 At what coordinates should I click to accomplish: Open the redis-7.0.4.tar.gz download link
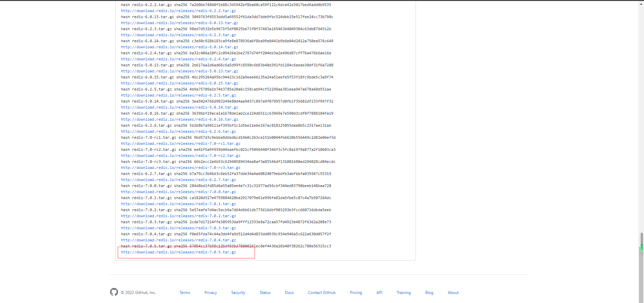[178, 240]
